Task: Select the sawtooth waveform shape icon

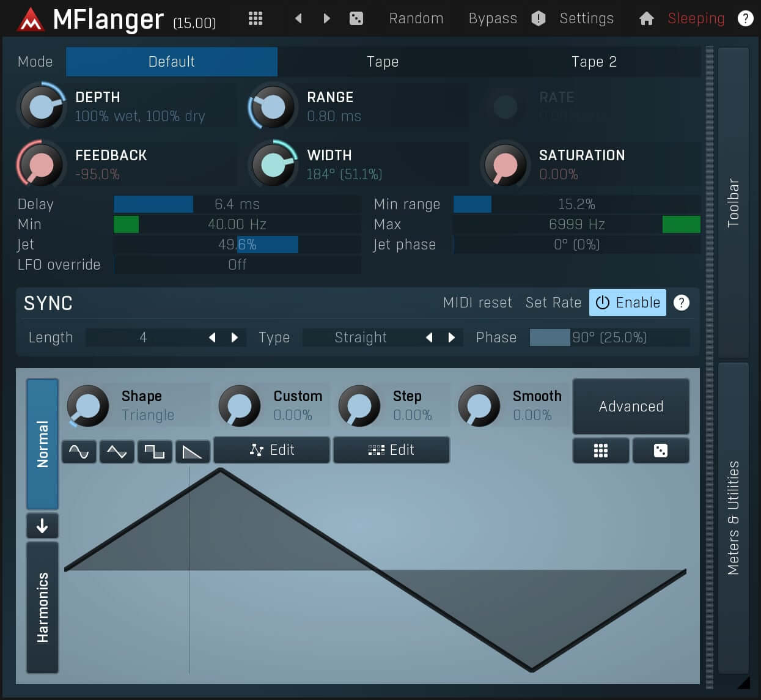Action: pos(193,451)
